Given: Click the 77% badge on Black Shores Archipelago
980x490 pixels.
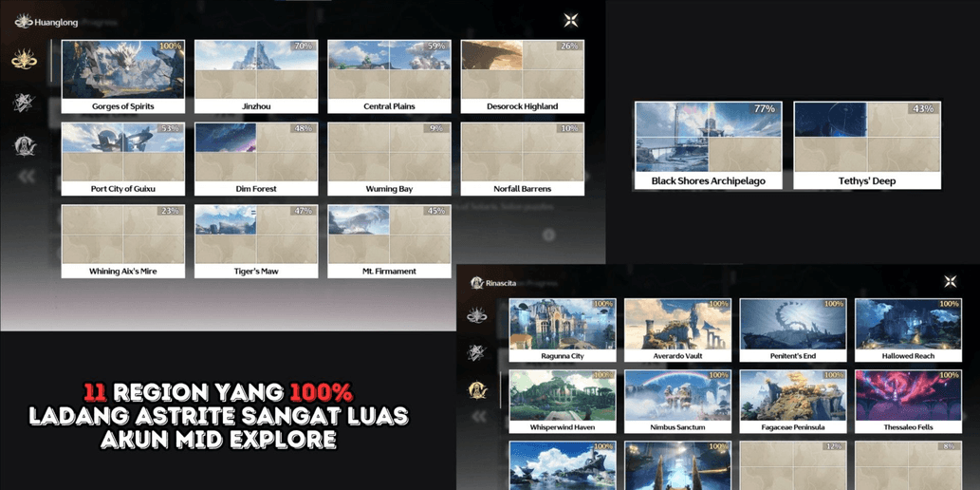Looking at the screenshot, I should tap(765, 109).
